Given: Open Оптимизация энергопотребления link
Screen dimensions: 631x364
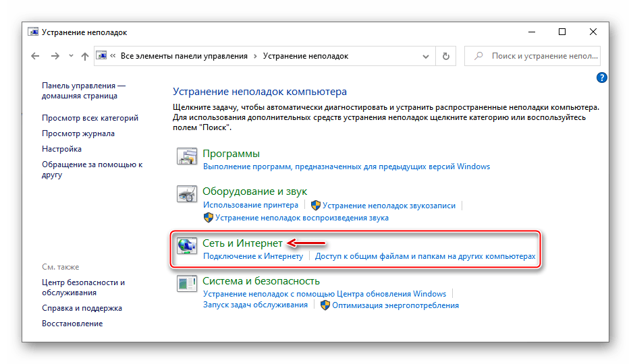Looking at the screenshot, I should pyautogui.click(x=395, y=305).
